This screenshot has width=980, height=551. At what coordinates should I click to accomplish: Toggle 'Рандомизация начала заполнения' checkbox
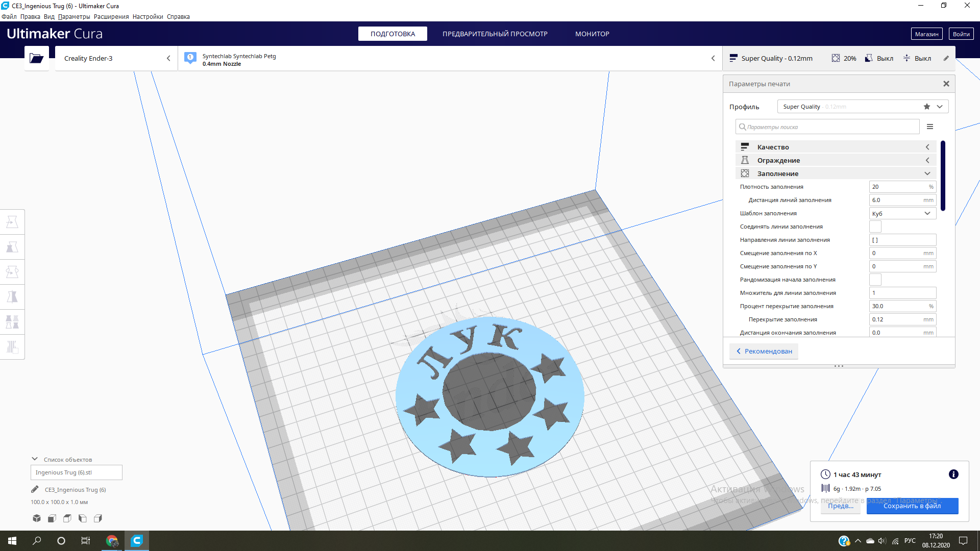875,280
